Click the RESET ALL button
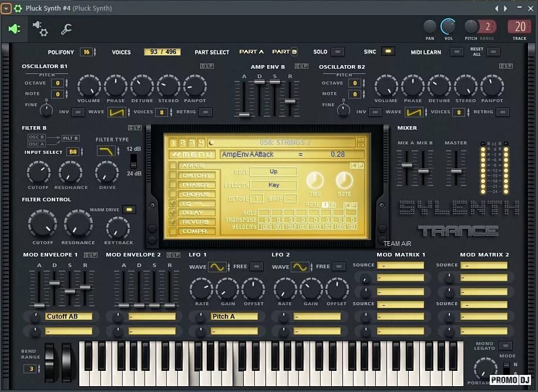538x392 pixels. (493, 52)
